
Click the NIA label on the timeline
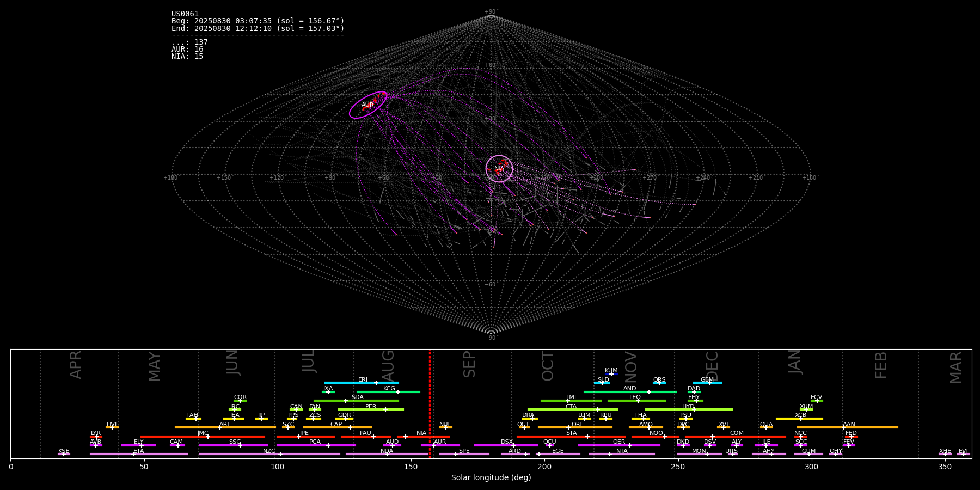pos(421,433)
